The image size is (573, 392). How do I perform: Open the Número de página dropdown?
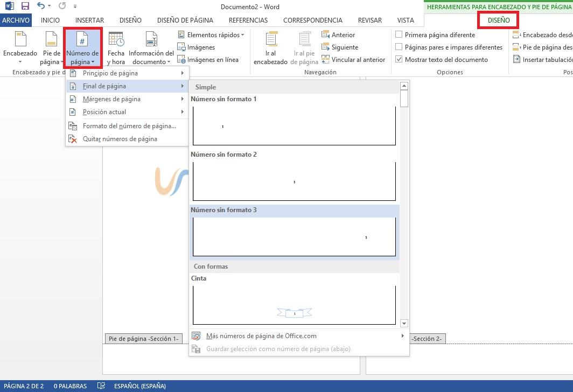pos(82,48)
